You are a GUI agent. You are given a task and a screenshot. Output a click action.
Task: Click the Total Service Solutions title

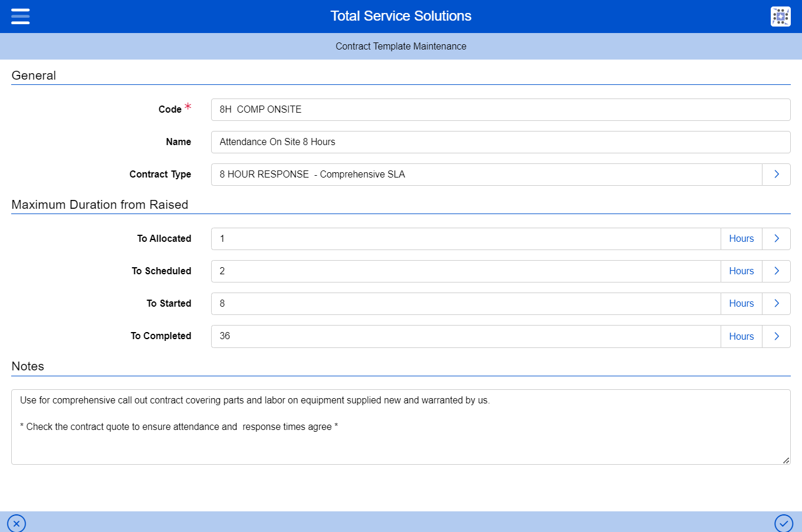pyautogui.click(x=401, y=16)
